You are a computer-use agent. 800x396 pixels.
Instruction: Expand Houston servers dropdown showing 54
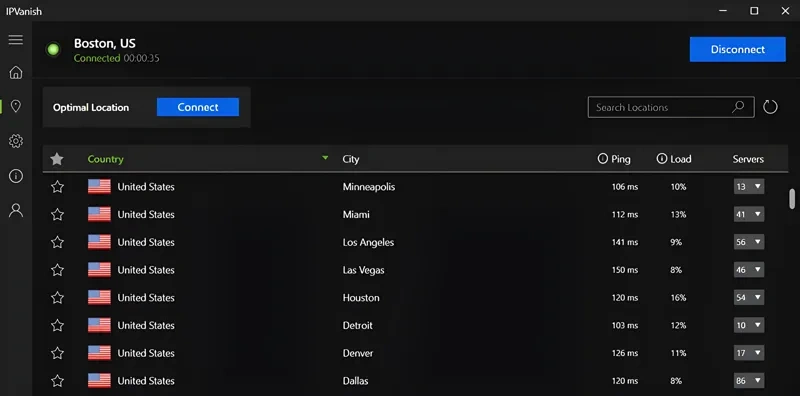748,298
